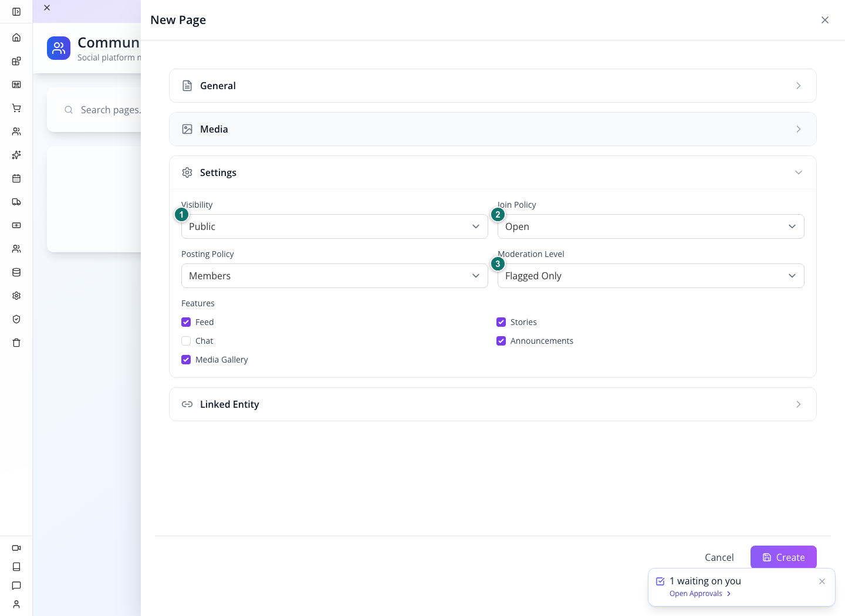Expand the Linked Entity section
The height and width of the screenshot is (616, 845).
tap(493, 404)
